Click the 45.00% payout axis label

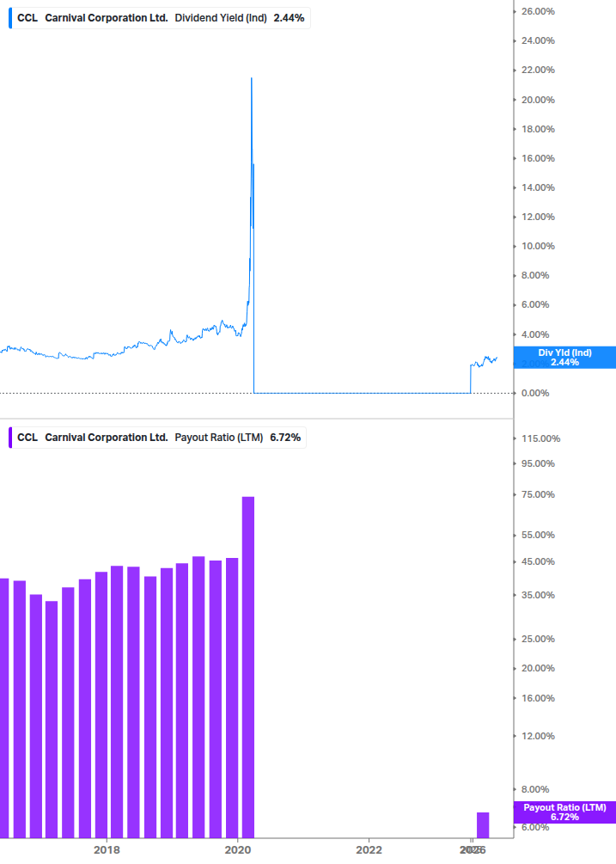538,562
